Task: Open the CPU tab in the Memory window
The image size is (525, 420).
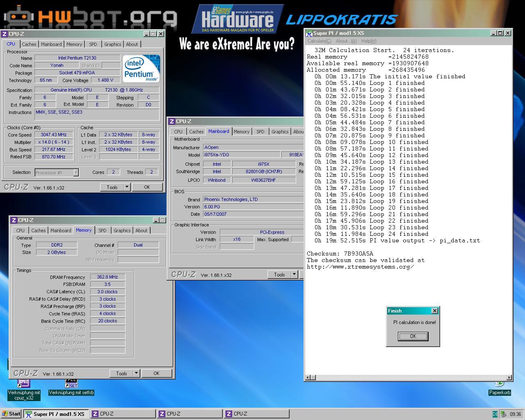Action: coord(21,231)
